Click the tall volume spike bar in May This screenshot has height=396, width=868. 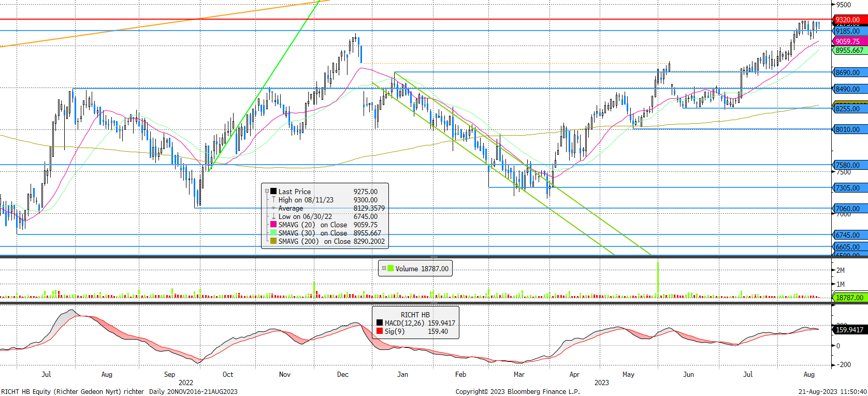658,280
